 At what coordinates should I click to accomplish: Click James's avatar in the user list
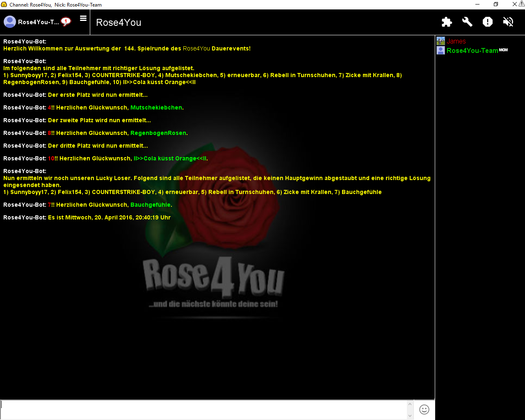(x=441, y=41)
